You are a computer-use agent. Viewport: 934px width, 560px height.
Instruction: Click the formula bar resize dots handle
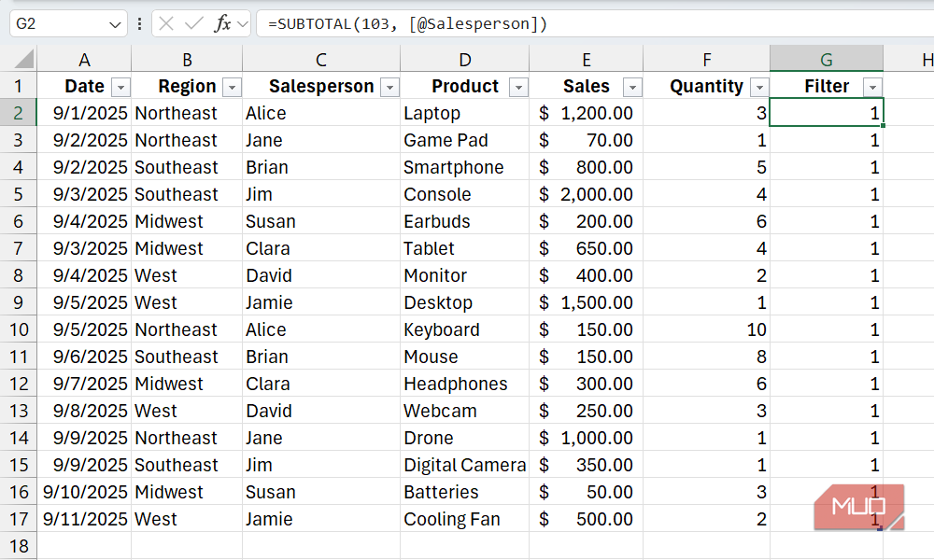(140, 24)
